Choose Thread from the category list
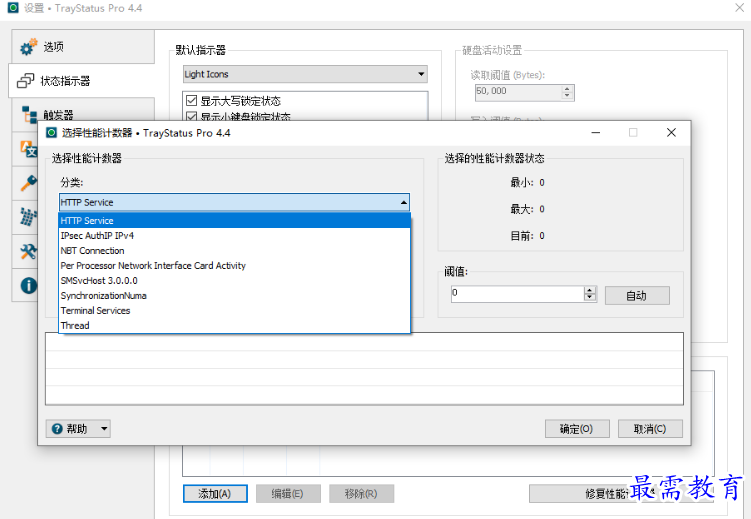This screenshot has width=751, height=519. point(235,326)
